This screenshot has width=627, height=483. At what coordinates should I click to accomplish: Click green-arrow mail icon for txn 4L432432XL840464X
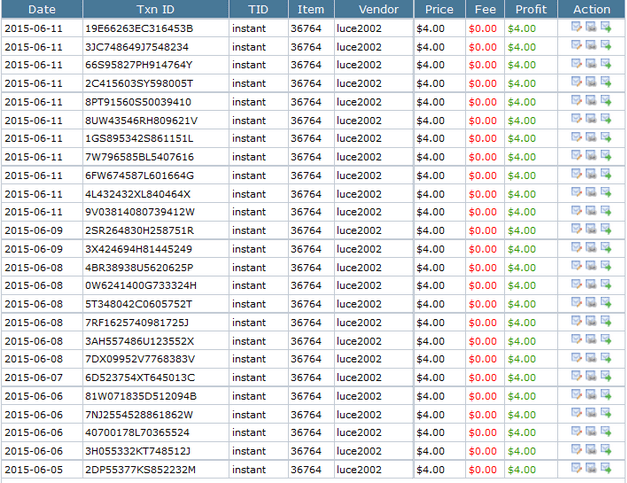(606, 192)
